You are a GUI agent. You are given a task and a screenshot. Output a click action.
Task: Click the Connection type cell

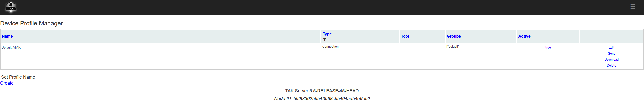[330, 47]
